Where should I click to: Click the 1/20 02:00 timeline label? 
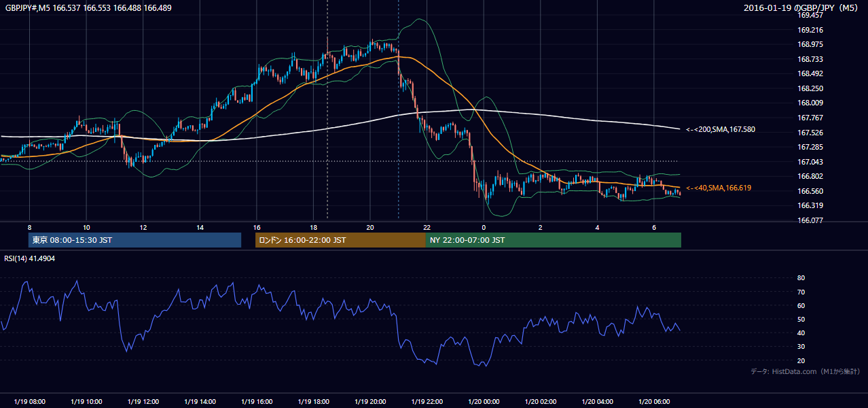pyautogui.click(x=541, y=402)
